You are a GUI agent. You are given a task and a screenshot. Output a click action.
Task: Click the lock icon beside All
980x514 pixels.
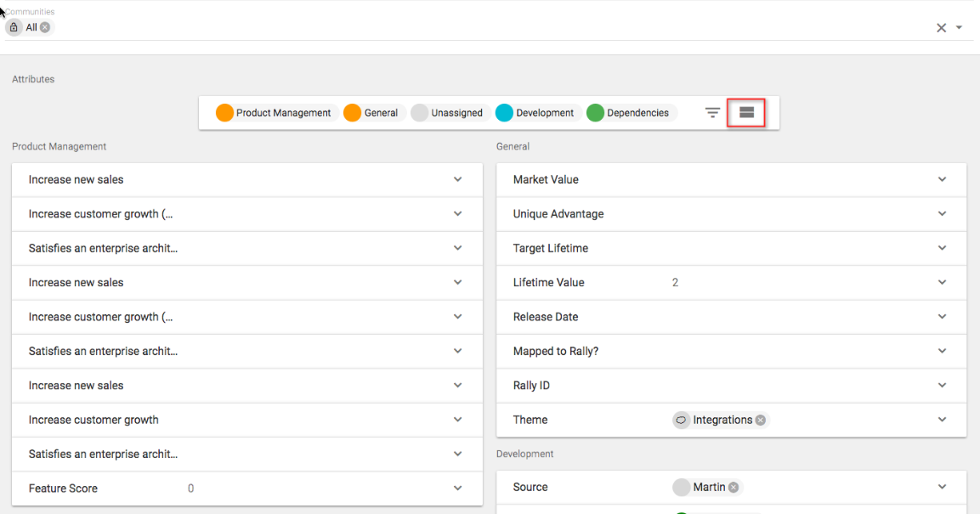14,27
